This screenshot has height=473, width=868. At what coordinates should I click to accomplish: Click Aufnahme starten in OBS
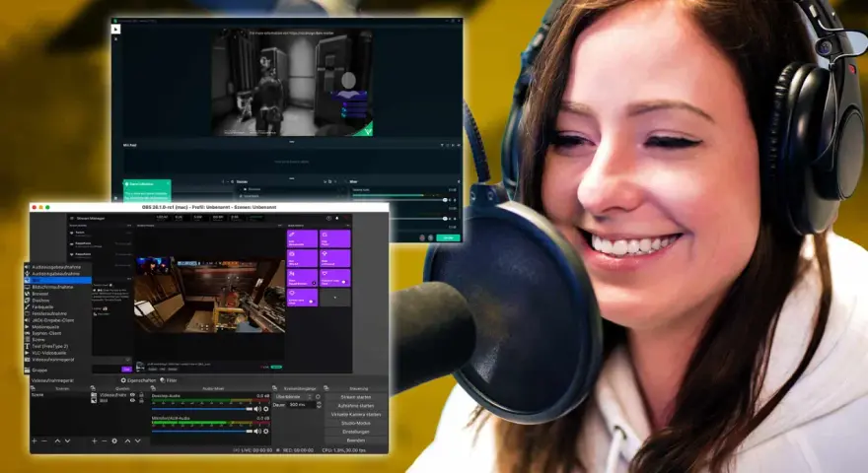pyautogui.click(x=356, y=406)
